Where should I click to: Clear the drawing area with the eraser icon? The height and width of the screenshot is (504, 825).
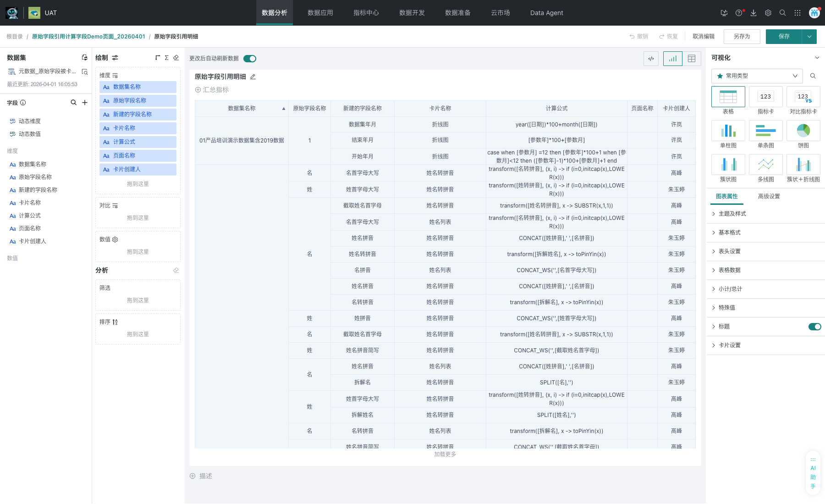176,58
